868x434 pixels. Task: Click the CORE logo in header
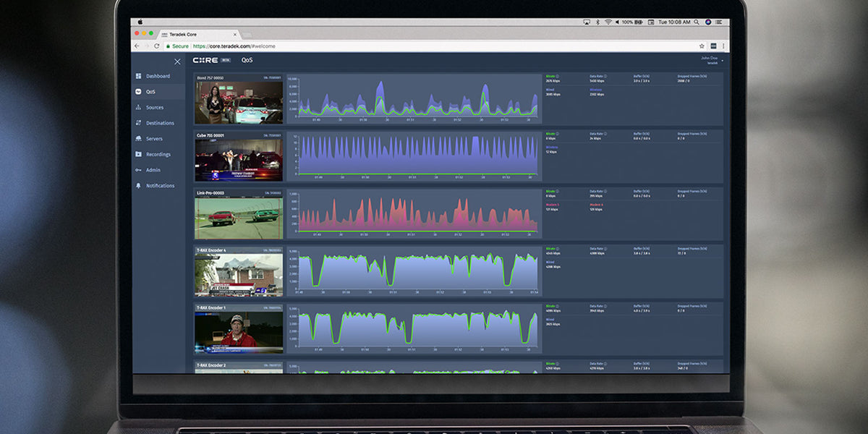point(206,60)
